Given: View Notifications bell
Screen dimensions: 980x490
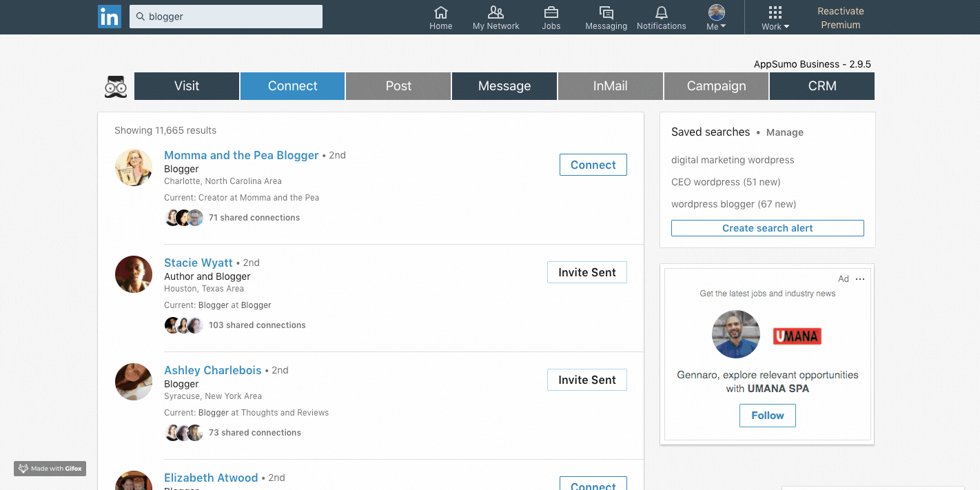Looking at the screenshot, I should 661,18.
